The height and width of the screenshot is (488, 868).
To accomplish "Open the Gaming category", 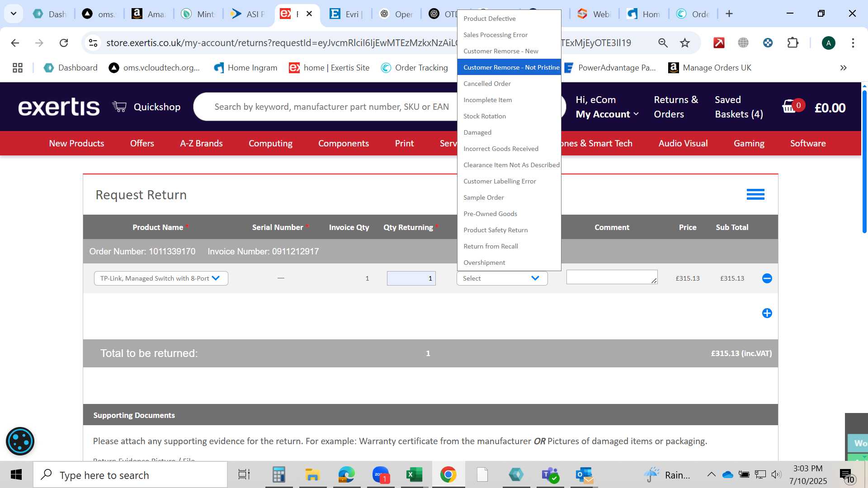I will 749,143.
